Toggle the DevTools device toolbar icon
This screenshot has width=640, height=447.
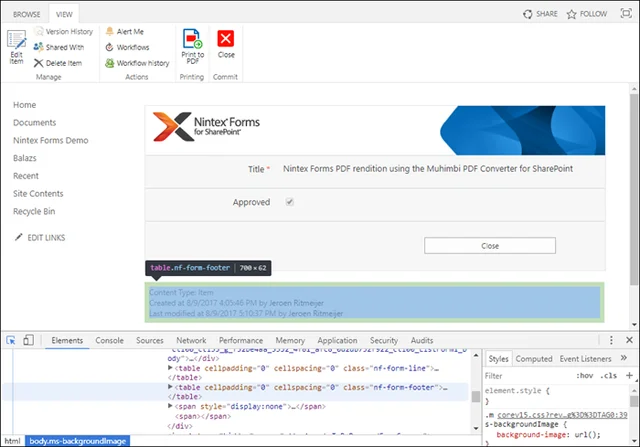click(x=28, y=340)
